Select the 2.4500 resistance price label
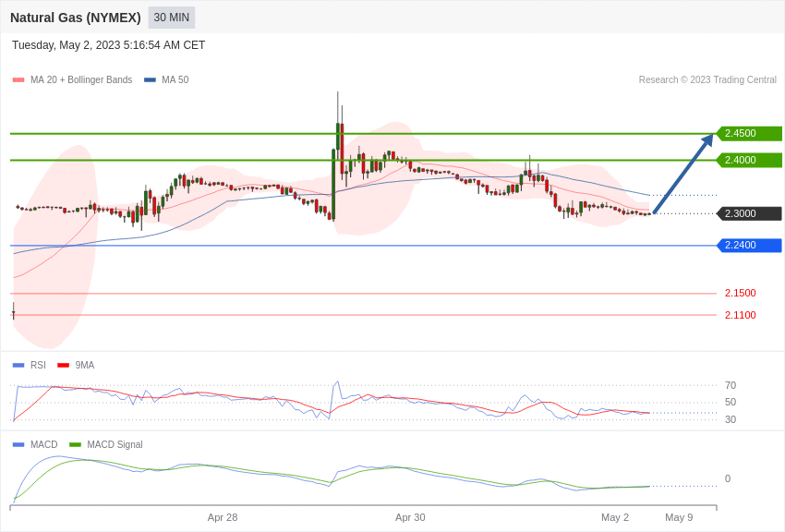Viewport: 785px width, 532px height. 750,134
